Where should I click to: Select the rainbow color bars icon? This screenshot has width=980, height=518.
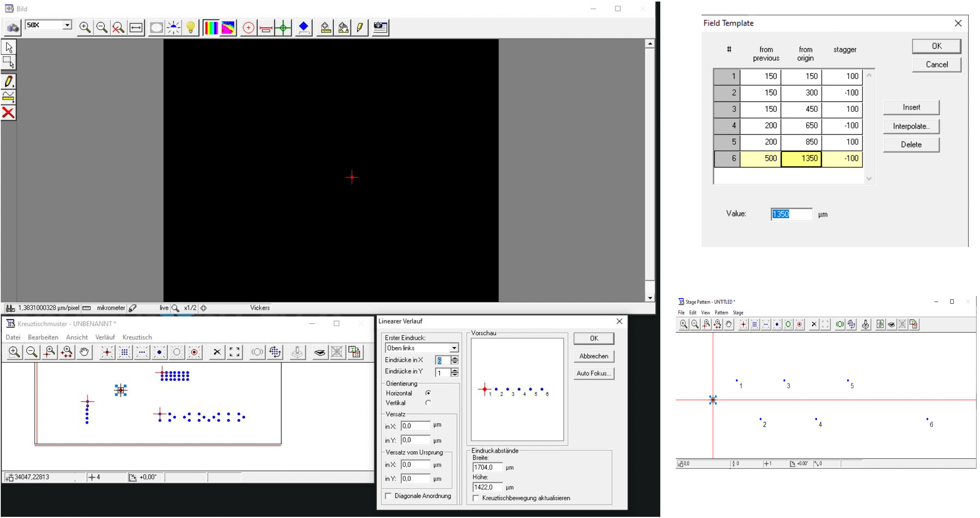coord(211,28)
